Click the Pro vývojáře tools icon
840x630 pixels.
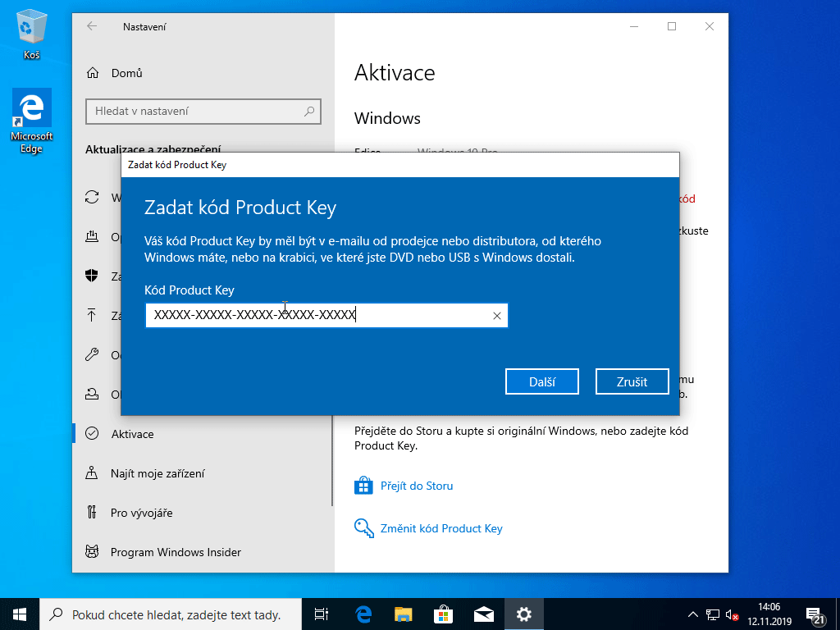pyautogui.click(x=92, y=512)
